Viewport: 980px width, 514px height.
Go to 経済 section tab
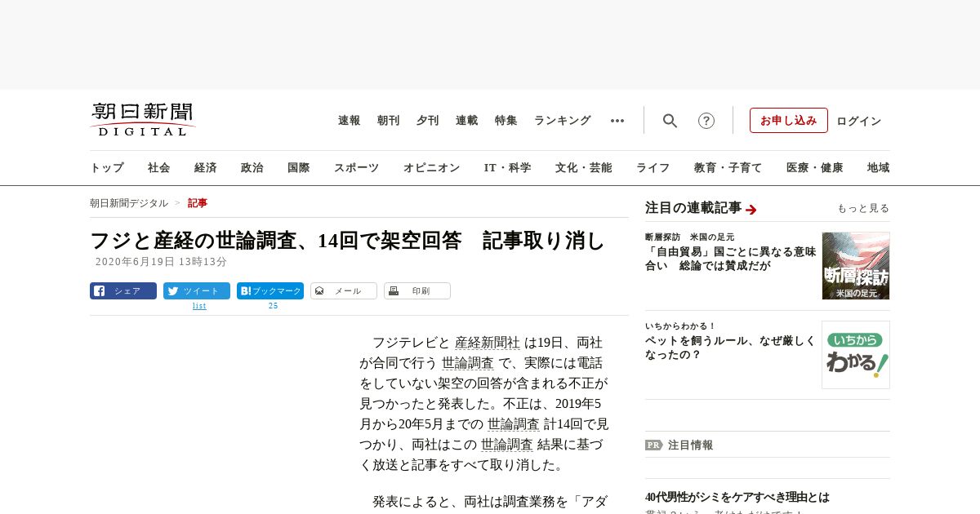point(206,168)
